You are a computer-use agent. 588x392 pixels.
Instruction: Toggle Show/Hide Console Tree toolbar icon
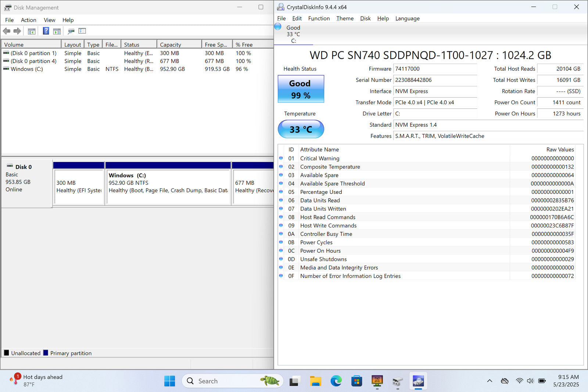pyautogui.click(x=32, y=31)
